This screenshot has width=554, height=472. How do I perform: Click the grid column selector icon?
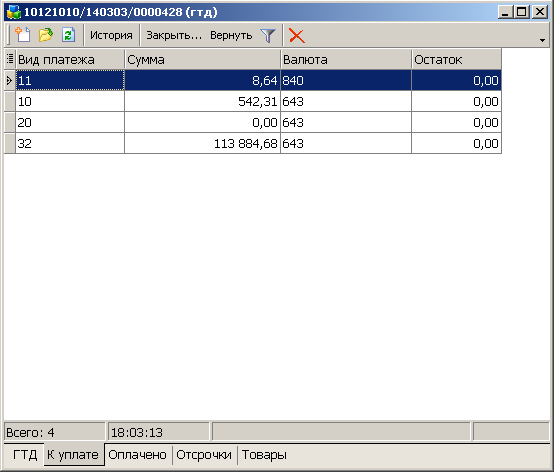click(x=10, y=59)
